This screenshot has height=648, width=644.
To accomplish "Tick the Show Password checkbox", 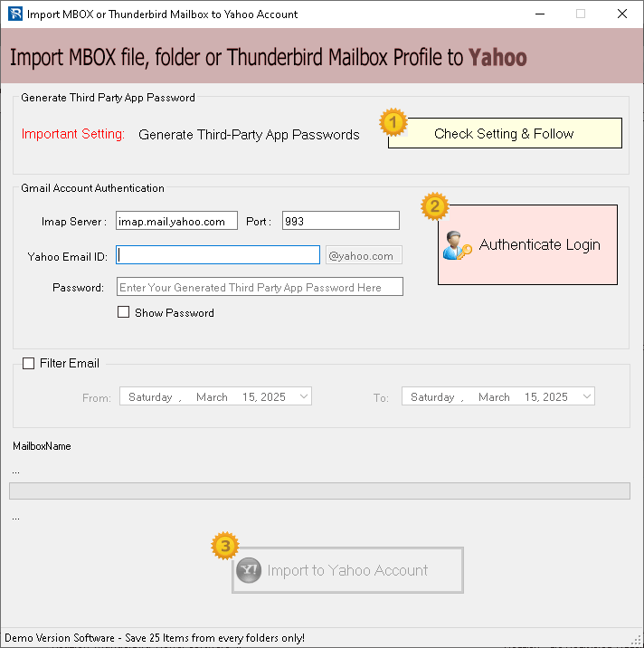I will (x=124, y=312).
